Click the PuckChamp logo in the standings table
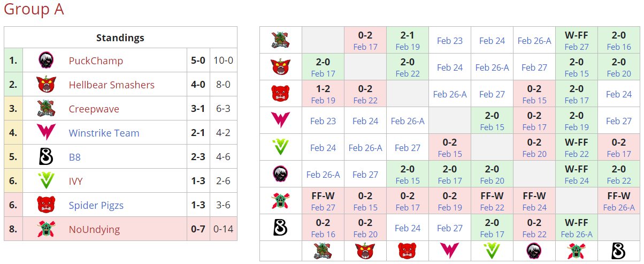This screenshot has height=264, width=644. (x=46, y=61)
